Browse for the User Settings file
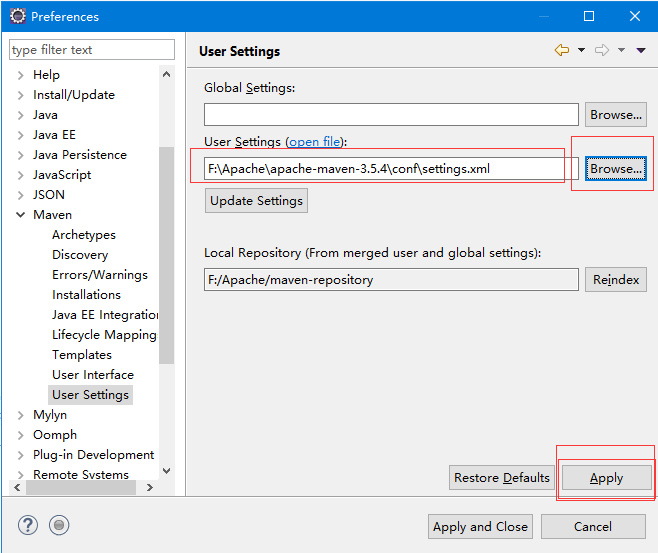The height and width of the screenshot is (553, 658). [x=615, y=169]
